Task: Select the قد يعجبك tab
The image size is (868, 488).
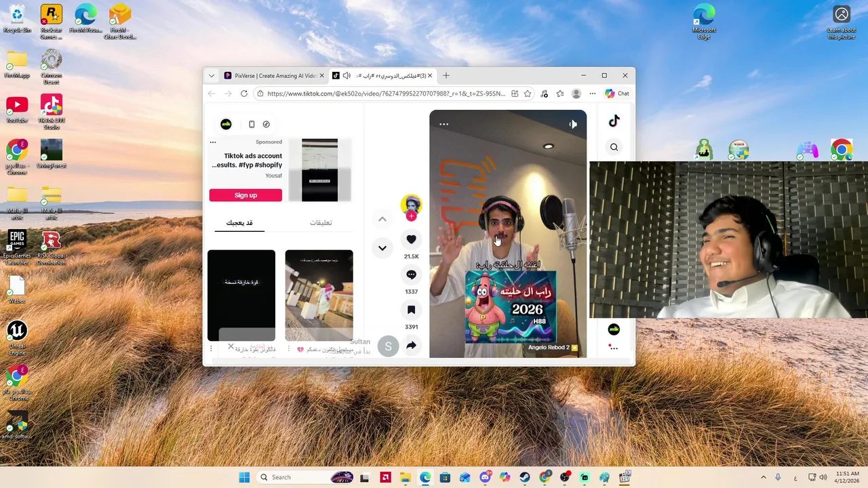Action: pyautogui.click(x=239, y=222)
